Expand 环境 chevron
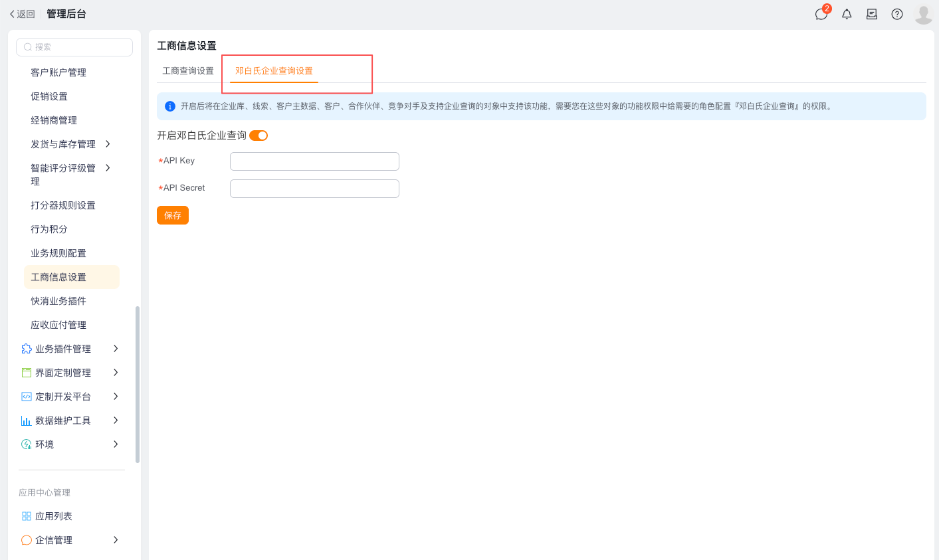 point(116,444)
